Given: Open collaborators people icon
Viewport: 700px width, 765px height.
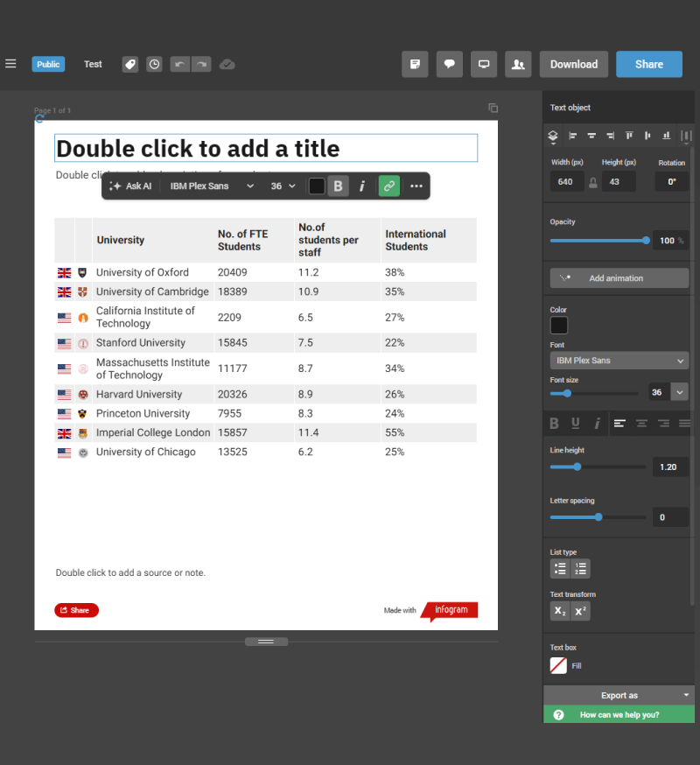Looking at the screenshot, I should click(518, 65).
